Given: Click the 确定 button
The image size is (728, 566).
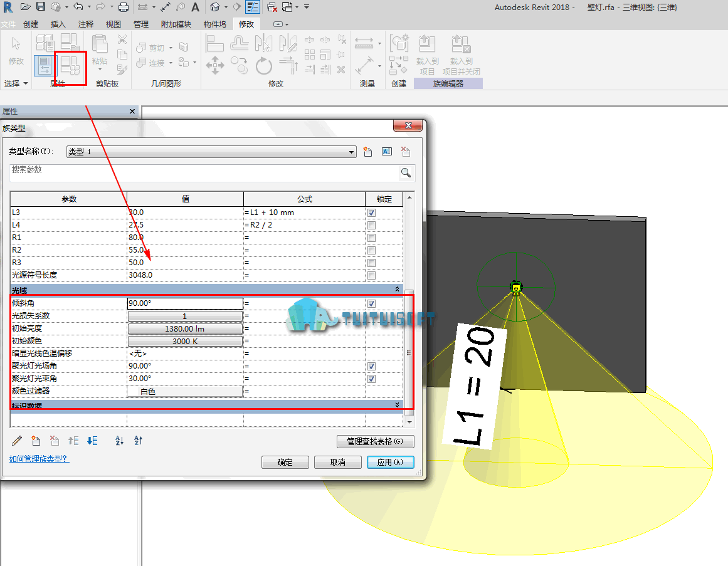Looking at the screenshot, I should point(285,462).
